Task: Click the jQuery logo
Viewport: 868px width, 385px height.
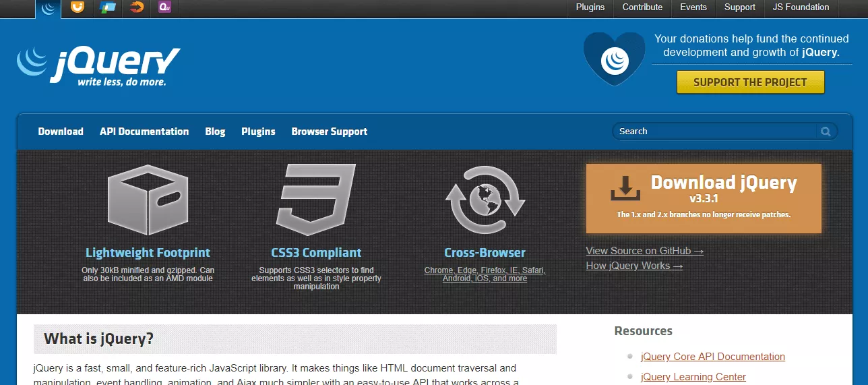Action: tap(98, 66)
